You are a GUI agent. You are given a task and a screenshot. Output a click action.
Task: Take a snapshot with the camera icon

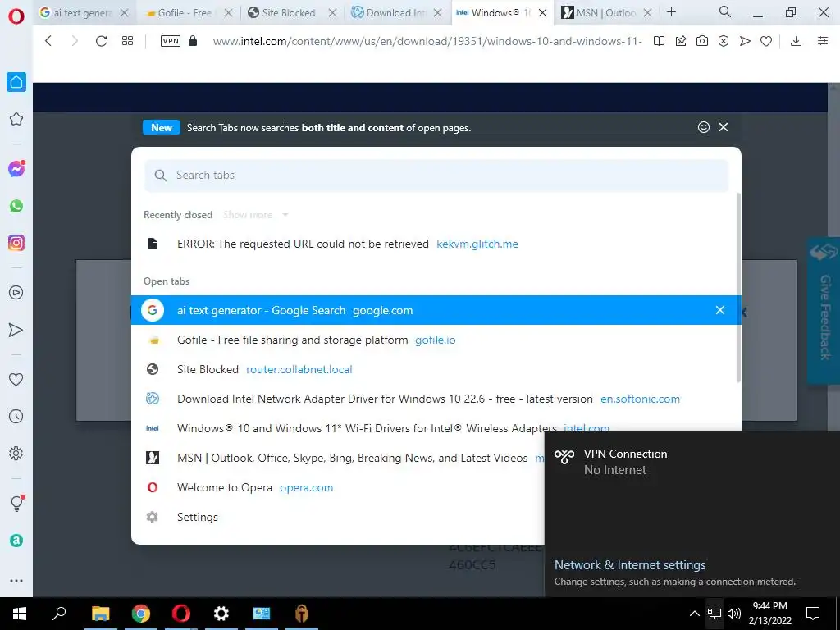[702, 41]
